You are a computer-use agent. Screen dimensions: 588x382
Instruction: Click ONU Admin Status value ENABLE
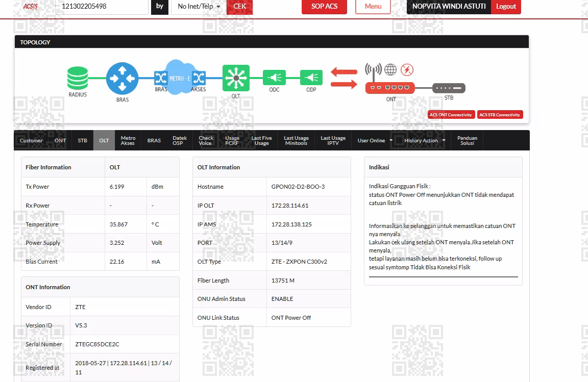click(x=282, y=299)
